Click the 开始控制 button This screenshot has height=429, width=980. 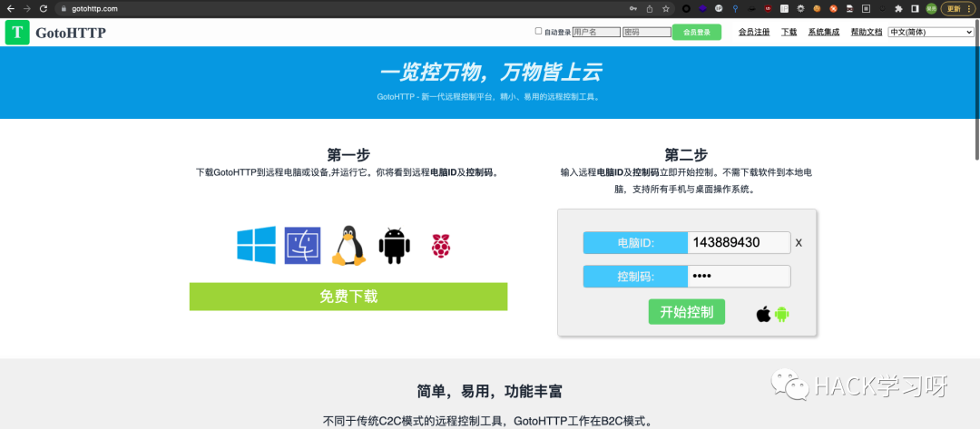click(x=686, y=312)
